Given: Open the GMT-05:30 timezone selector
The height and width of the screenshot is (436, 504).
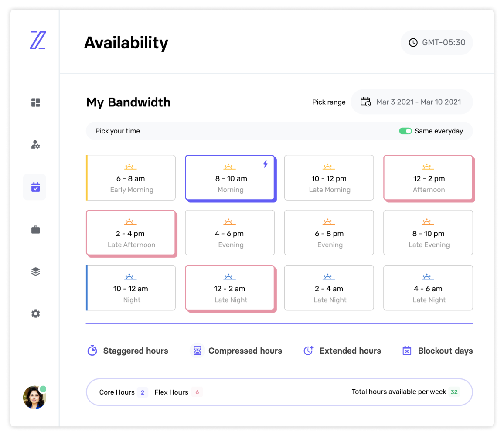Looking at the screenshot, I should [x=437, y=42].
